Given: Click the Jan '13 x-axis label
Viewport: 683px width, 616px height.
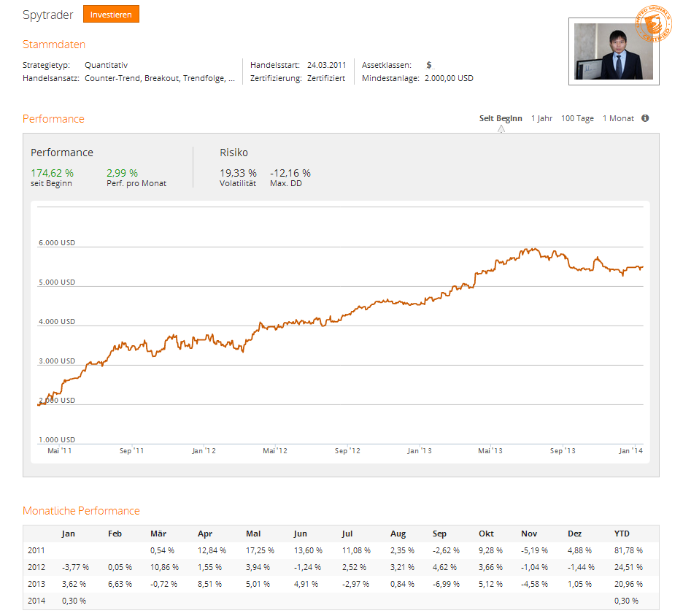Looking at the screenshot, I should [x=419, y=451].
